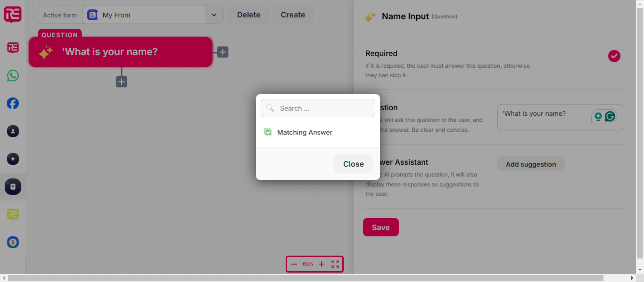Focus the Search field in popup

pos(318,108)
